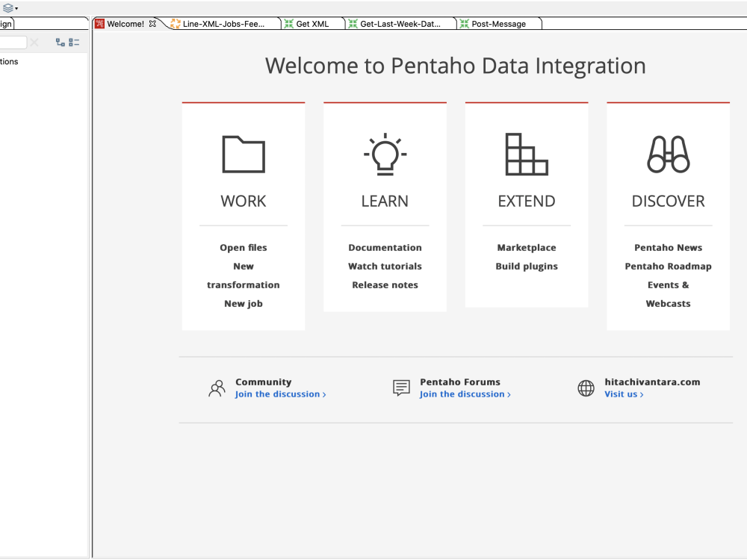Click the Pentaho Forums chat icon
Screen dimensions: 747x560
click(x=401, y=388)
